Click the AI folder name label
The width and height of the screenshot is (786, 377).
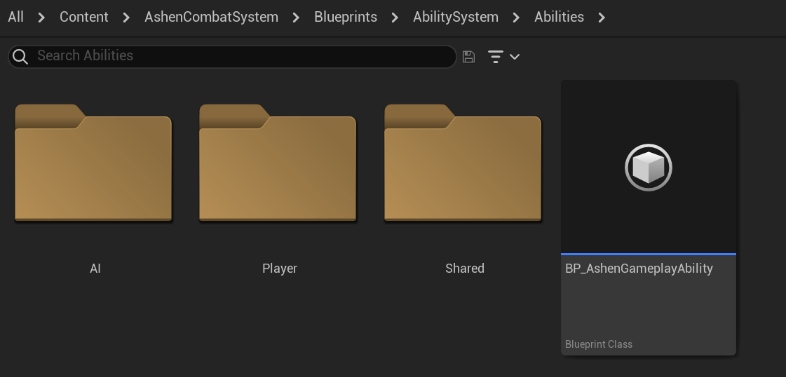coord(95,269)
